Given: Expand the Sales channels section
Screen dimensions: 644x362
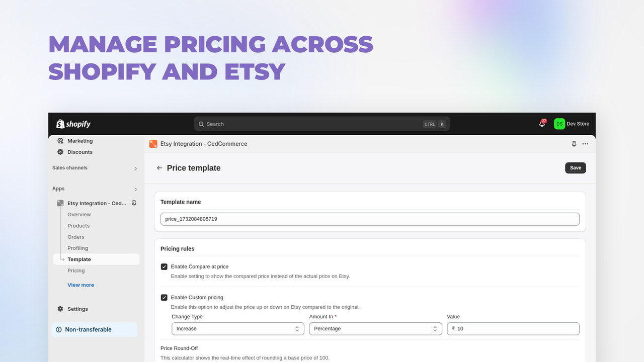Looking at the screenshot, I should (136, 168).
